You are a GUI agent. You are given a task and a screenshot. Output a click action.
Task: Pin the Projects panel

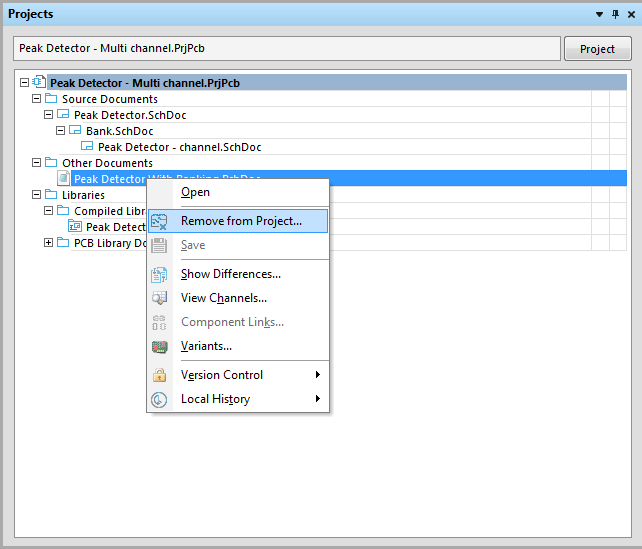pyautogui.click(x=614, y=14)
